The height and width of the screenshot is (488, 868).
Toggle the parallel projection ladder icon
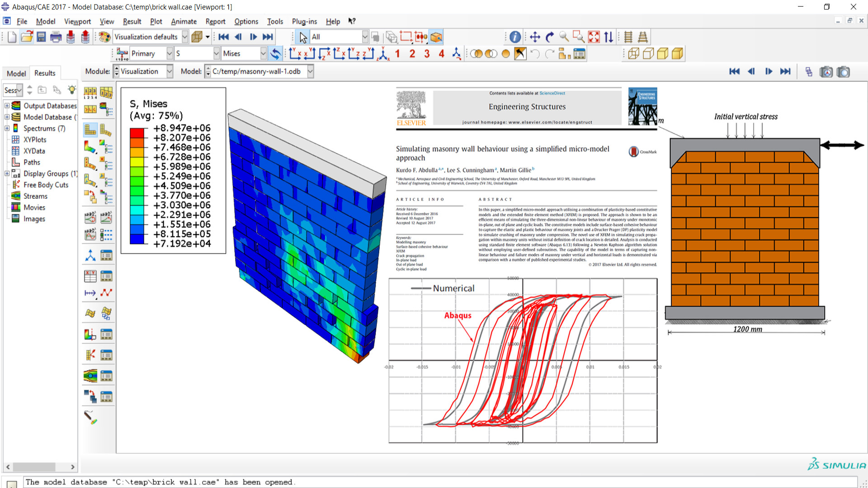pos(628,37)
